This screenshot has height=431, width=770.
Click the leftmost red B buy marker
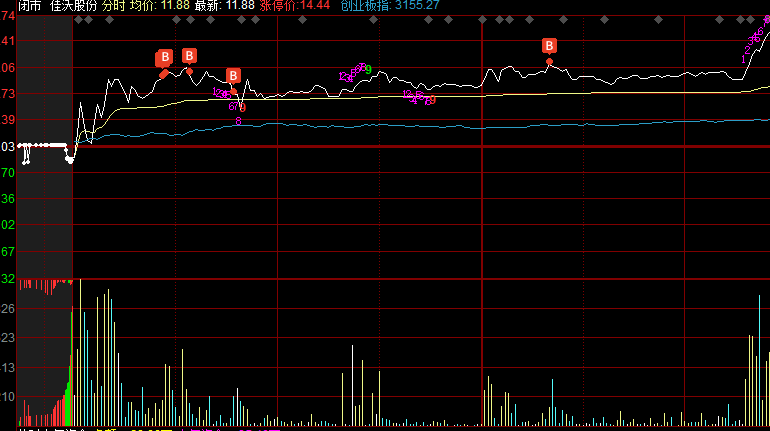click(165, 58)
